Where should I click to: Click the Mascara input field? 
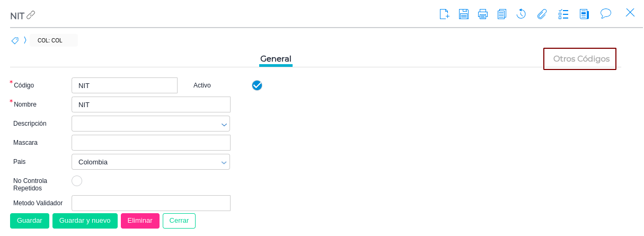tap(151, 143)
